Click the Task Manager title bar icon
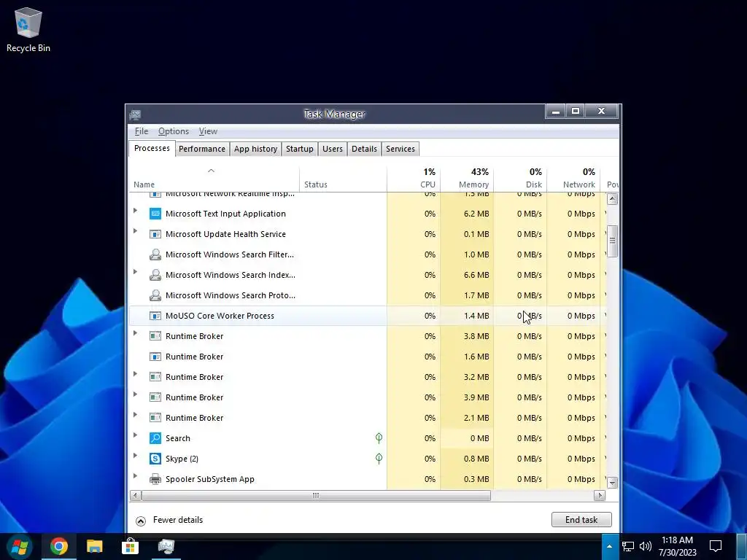747x560 pixels. pos(135,114)
